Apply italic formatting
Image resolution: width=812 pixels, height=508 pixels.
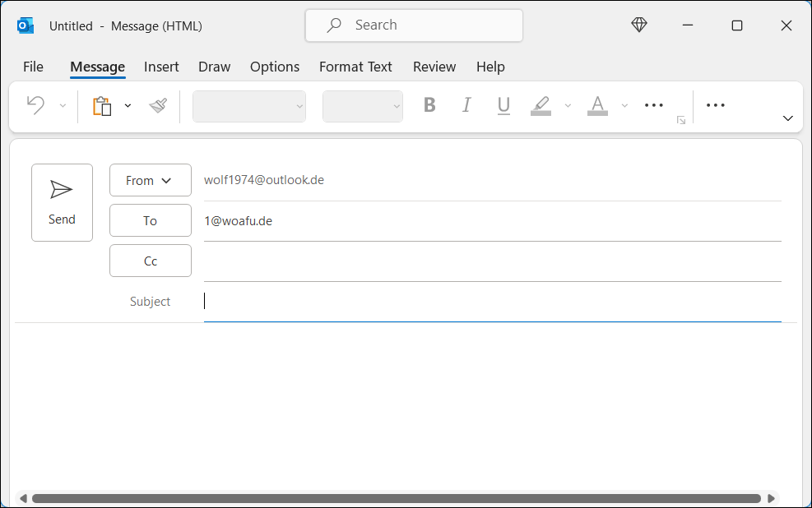tap(466, 105)
